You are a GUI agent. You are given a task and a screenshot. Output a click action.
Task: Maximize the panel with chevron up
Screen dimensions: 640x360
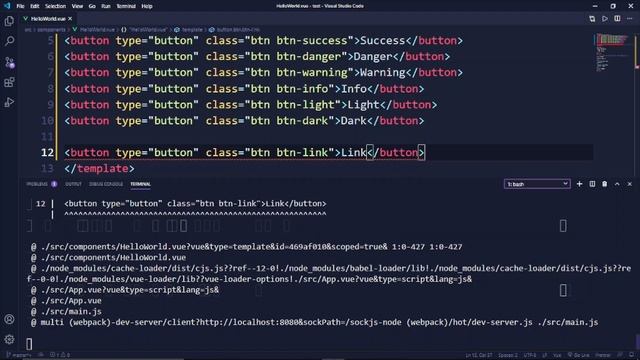point(617,184)
